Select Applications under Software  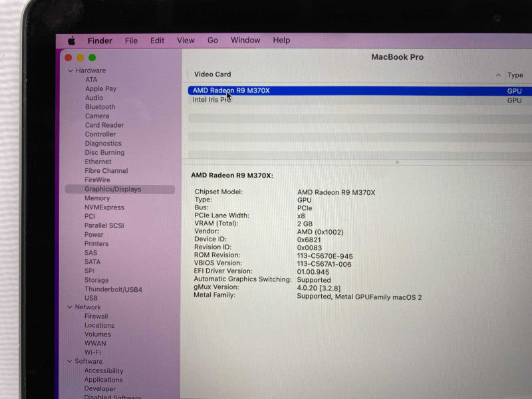coord(103,380)
